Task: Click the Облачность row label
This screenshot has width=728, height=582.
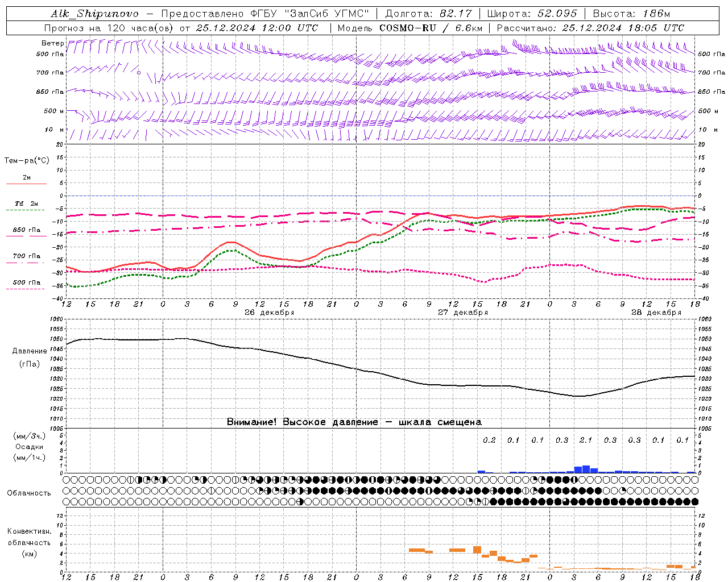Action: [29, 493]
